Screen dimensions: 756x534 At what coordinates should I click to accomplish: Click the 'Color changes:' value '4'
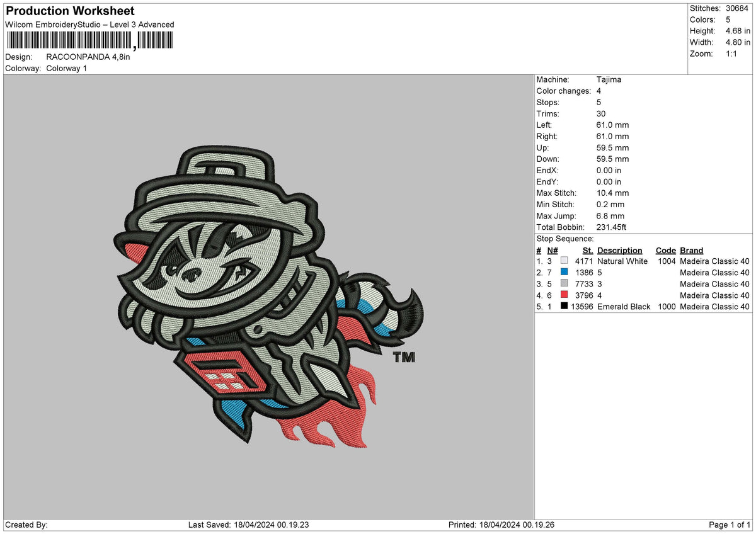tap(598, 91)
